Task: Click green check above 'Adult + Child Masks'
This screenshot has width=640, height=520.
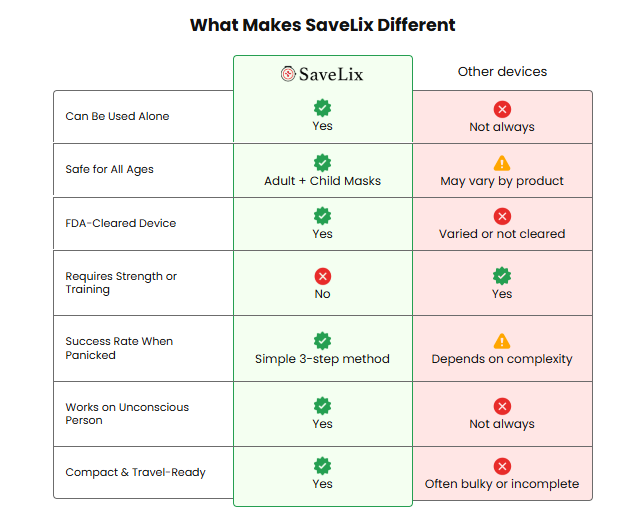Action: click(322, 162)
